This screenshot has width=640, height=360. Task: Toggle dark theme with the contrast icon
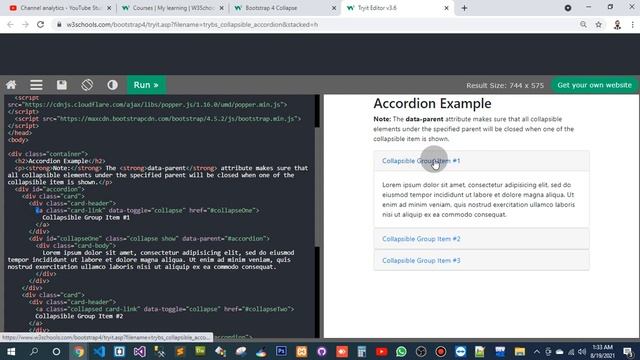click(x=112, y=85)
